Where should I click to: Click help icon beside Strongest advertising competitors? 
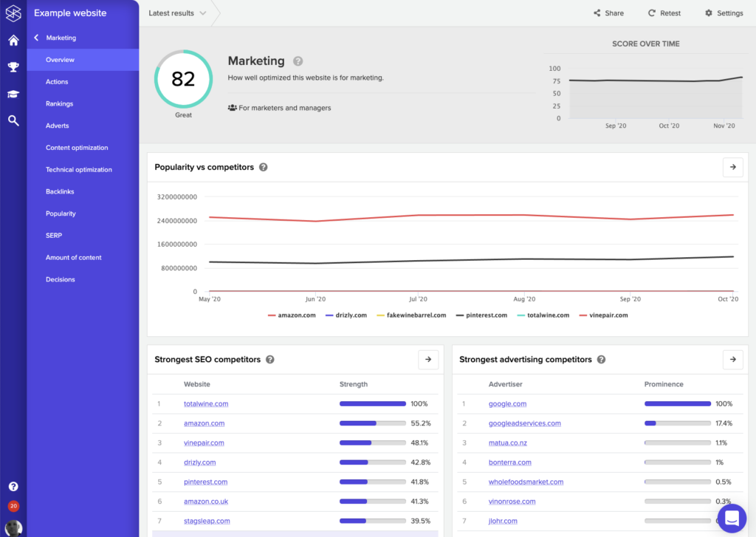click(601, 360)
